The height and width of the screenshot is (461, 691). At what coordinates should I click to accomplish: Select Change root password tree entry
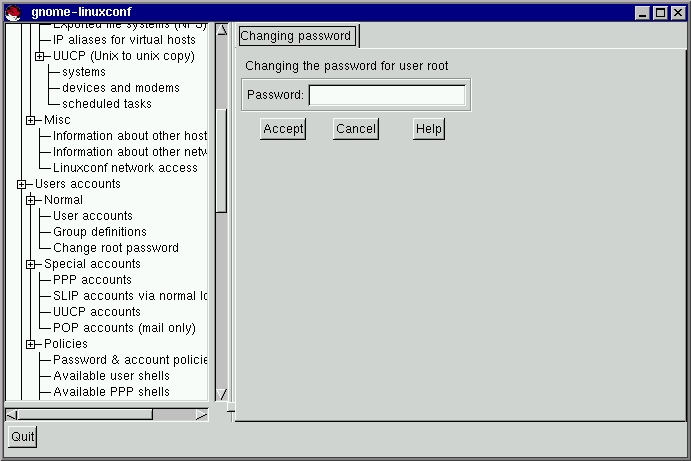(x=115, y=248)
